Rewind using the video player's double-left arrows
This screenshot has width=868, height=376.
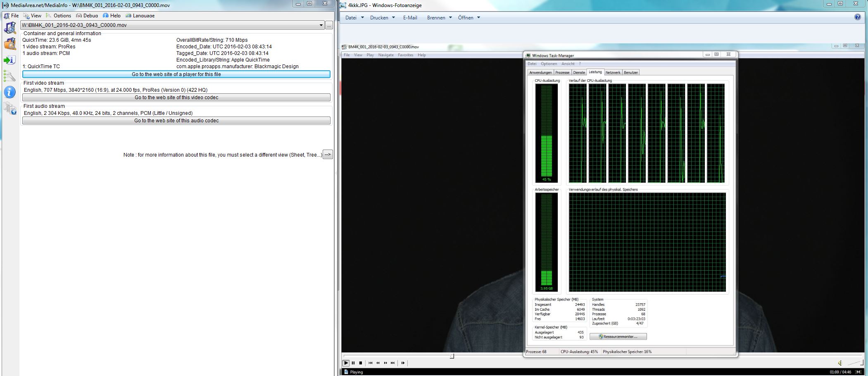point(378,363)
